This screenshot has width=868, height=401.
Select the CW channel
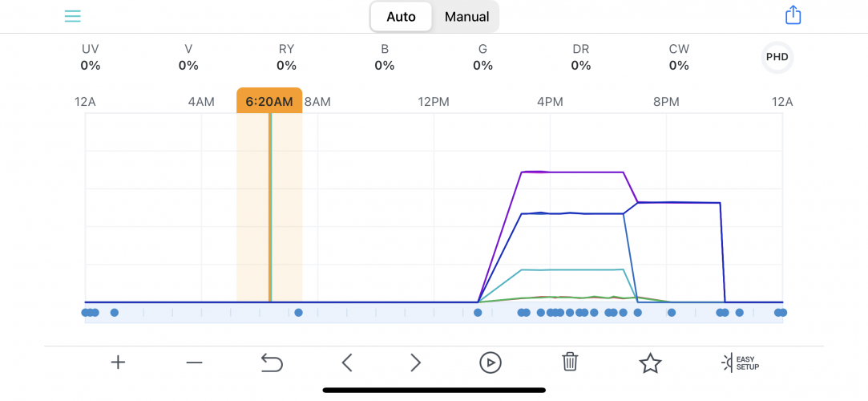(679, 57)
